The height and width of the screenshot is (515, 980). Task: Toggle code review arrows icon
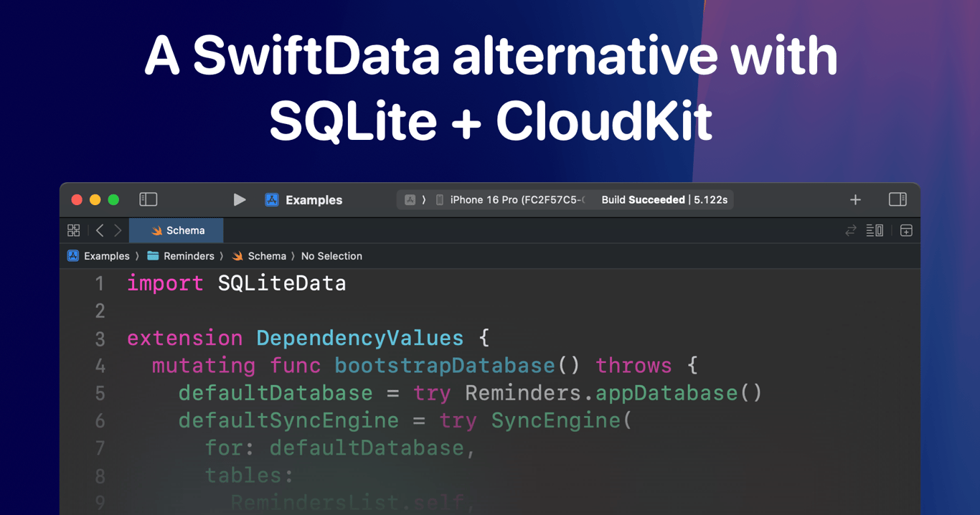851,230
